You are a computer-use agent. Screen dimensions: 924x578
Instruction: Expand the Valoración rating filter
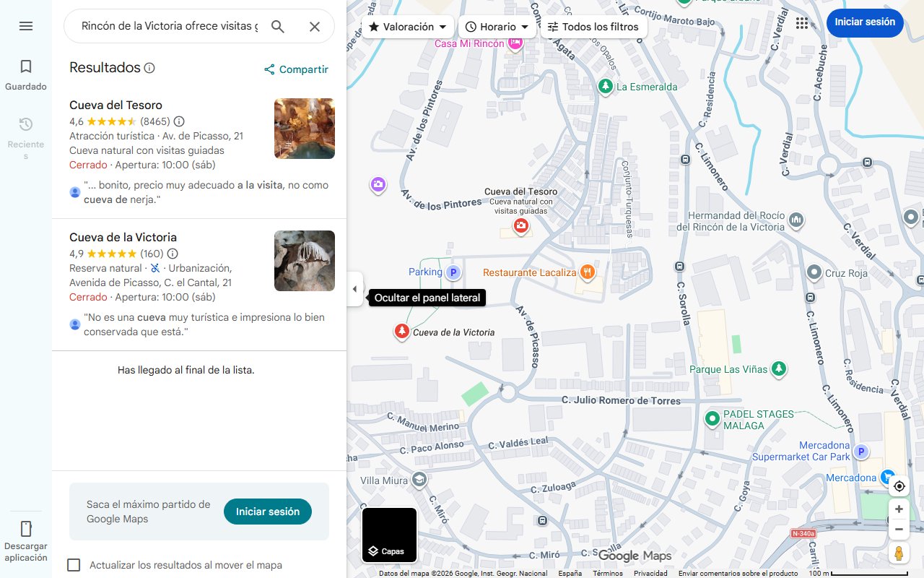coord(408,27)
